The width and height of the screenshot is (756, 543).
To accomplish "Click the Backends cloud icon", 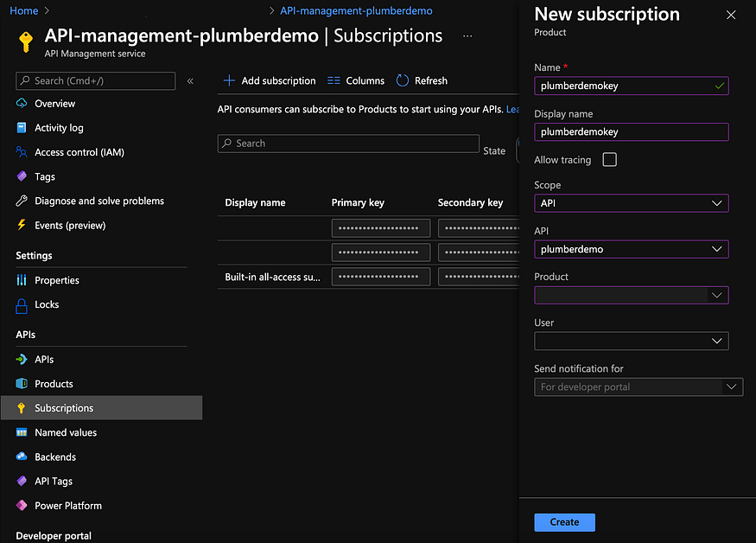I will tap(22, 457).
